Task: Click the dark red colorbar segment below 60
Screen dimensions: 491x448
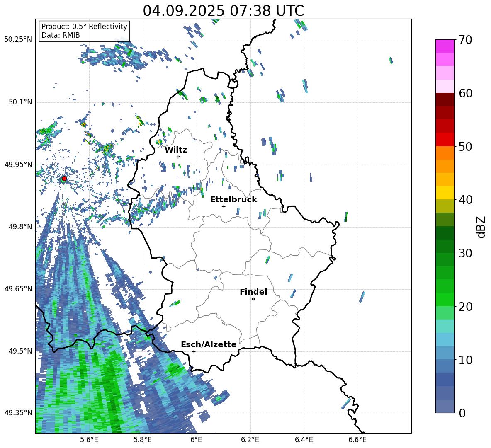Action: coord(445,99)
